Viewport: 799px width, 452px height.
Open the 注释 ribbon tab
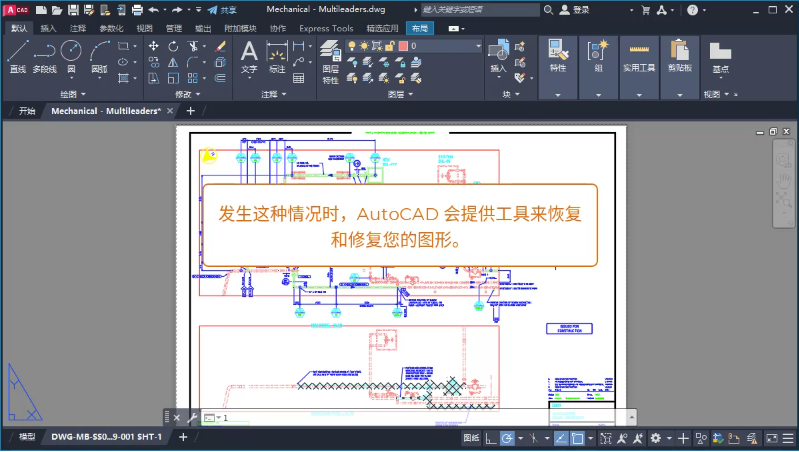point(77,29)
